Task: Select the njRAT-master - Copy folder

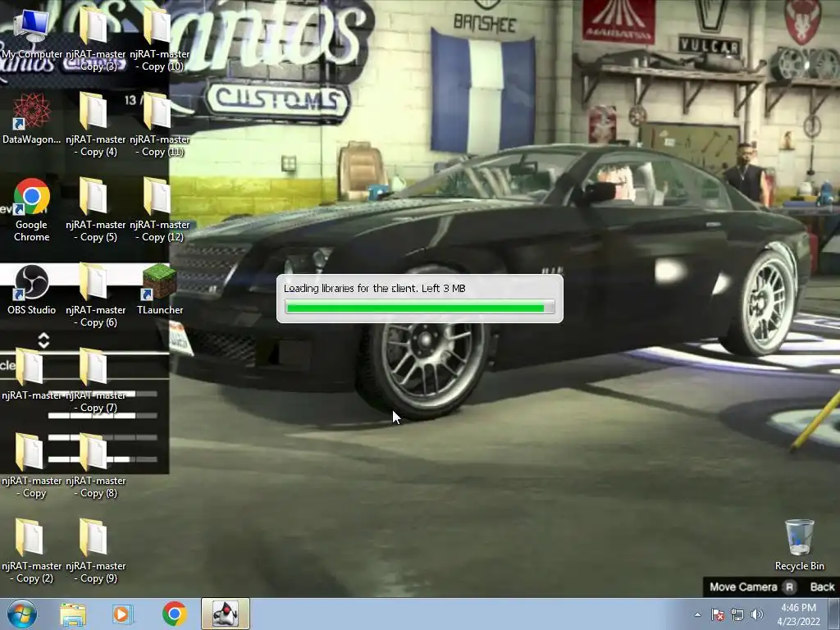Action: pyautogui.click(x=32, y=466)
